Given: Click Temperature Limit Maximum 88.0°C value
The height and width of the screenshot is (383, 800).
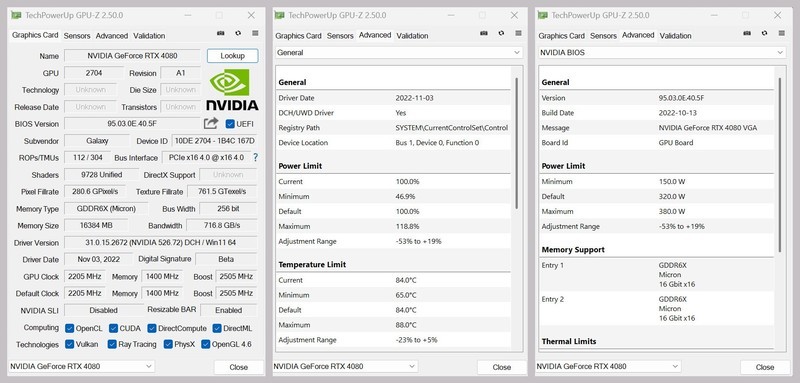Looking at the screenshot, I should (x=406, y=325).
